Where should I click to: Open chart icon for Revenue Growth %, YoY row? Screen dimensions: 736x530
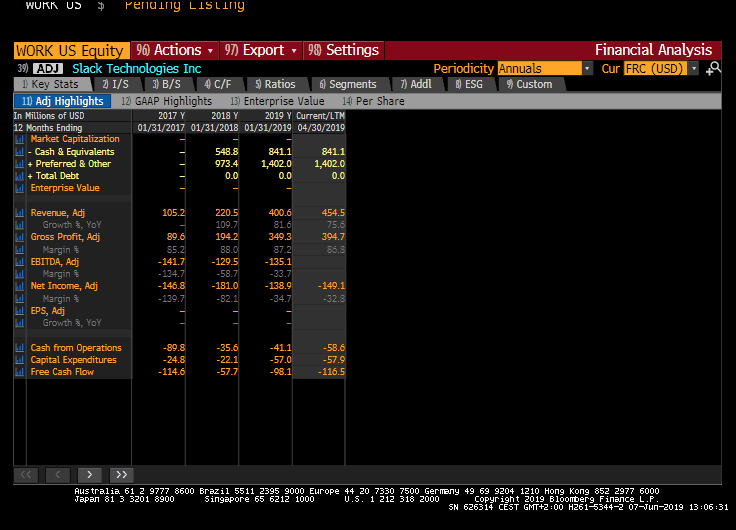[20, 225]
